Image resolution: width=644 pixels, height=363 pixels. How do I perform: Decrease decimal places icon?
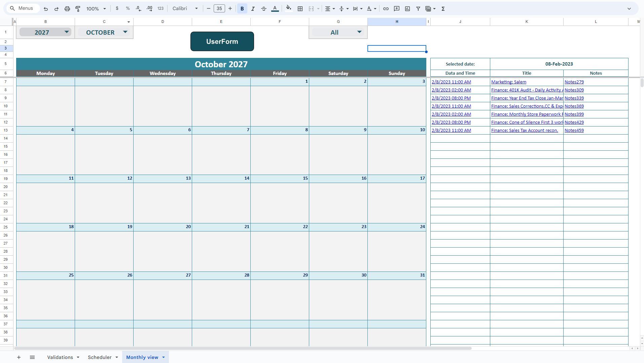coord(139,9)
